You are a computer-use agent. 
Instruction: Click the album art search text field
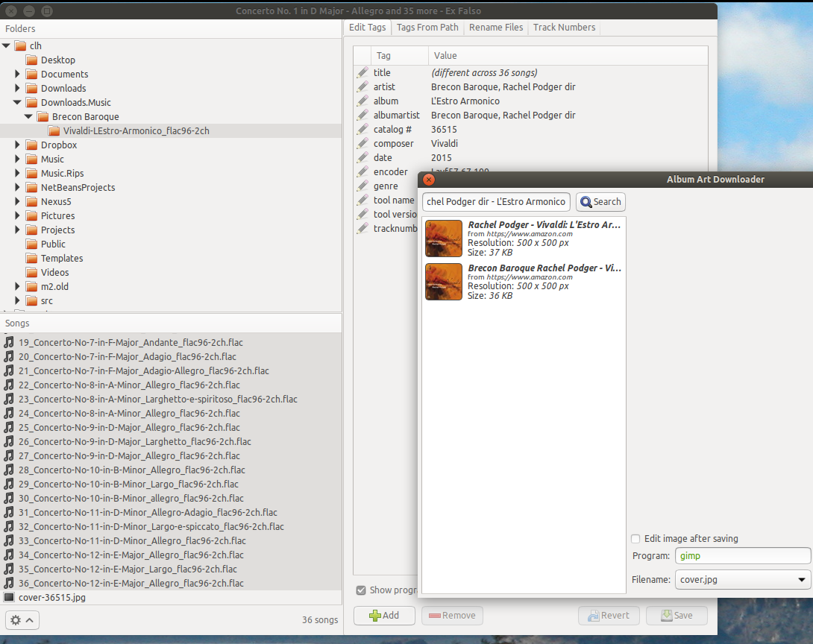click(495, 202)
